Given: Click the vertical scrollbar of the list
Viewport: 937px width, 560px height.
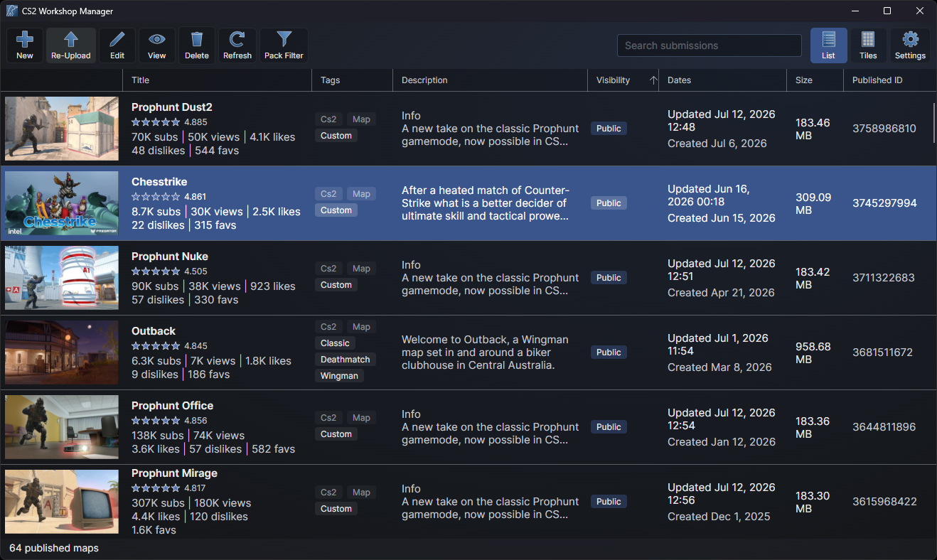Looking at the screenshot, I should 934,124.
